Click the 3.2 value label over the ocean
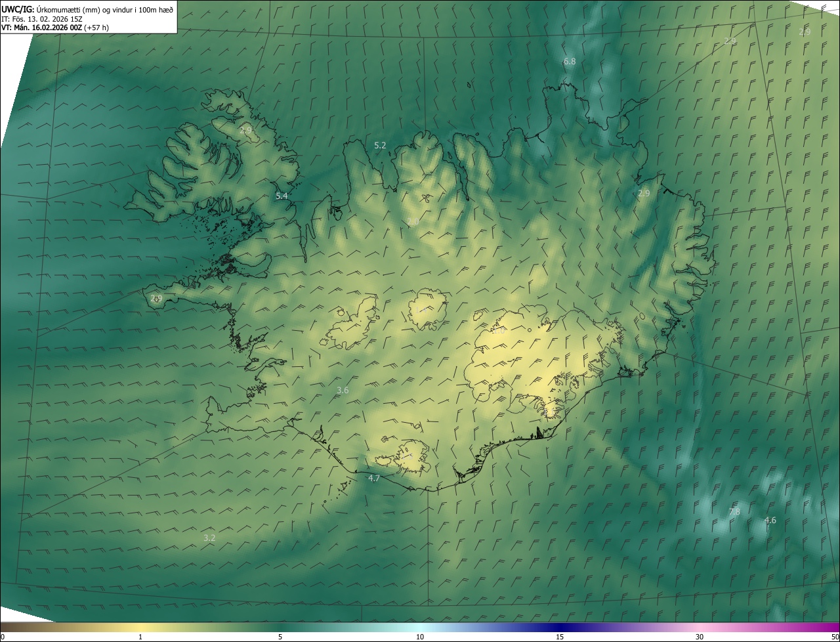Image resolution: width=840 pixels, height=642 pixels. pyautogui.click(x=209, y=538)
